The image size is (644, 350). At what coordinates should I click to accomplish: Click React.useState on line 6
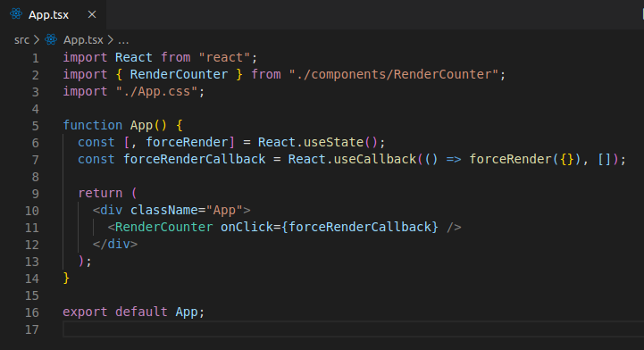(311, 142)
